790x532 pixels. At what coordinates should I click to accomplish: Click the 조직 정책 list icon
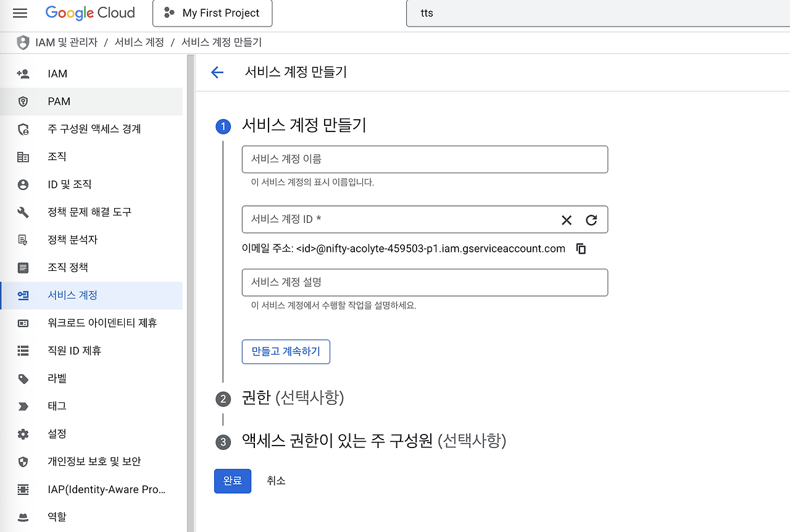coord(23,268)
